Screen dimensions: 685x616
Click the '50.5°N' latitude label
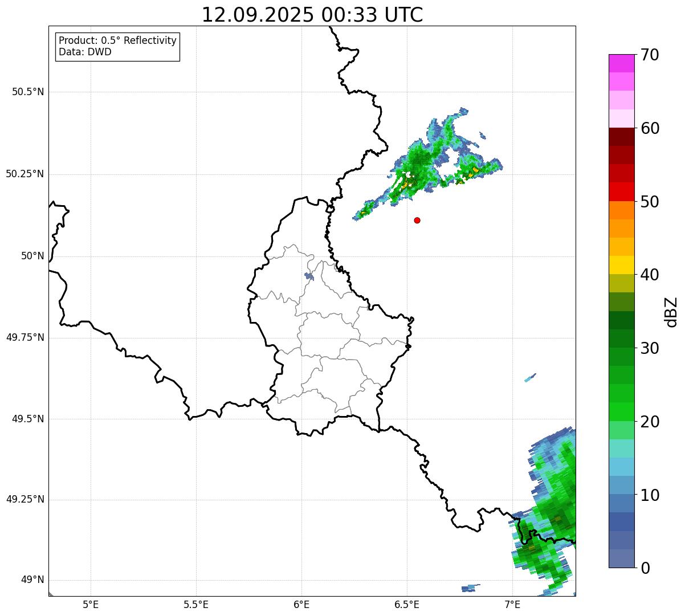pos(28,92)
